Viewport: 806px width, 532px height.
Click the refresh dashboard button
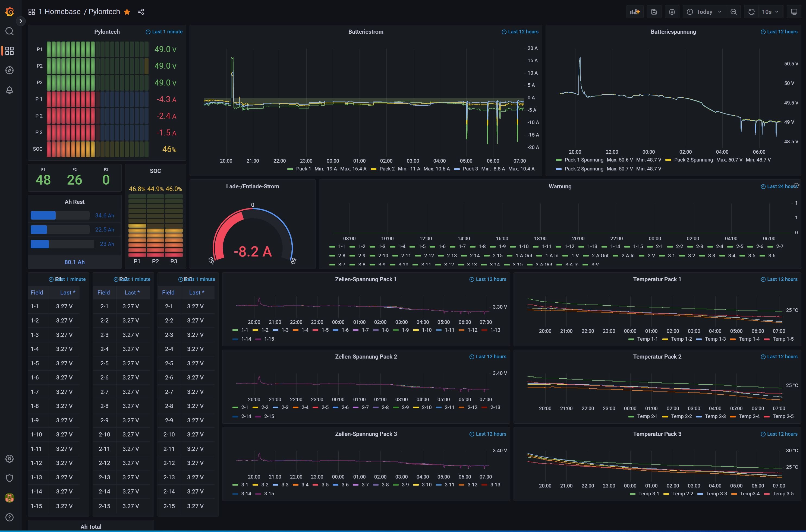pos(751,12)
